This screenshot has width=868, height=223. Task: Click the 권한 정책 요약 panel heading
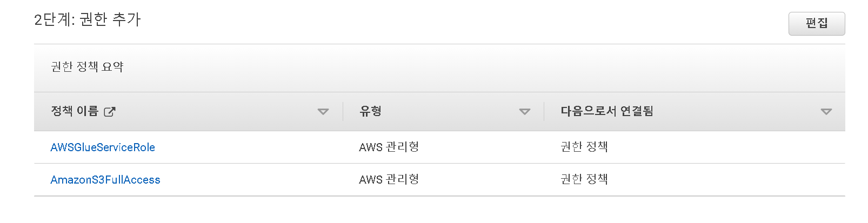pos(87,67)
